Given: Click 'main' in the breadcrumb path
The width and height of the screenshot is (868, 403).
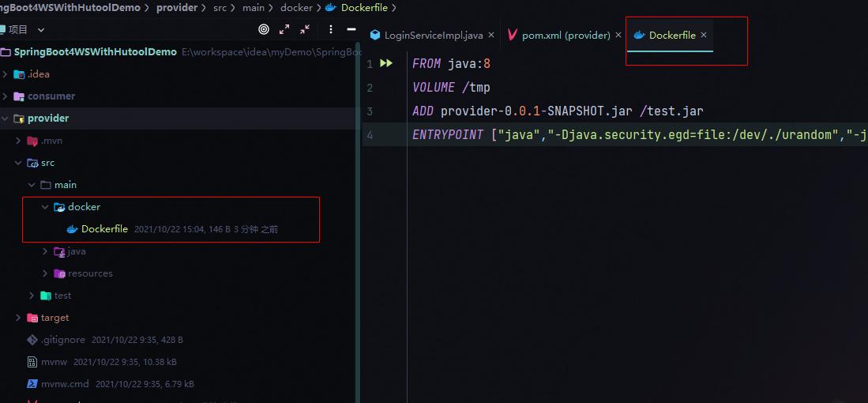Looking at the screenshot, I should [x=255, y=8].
